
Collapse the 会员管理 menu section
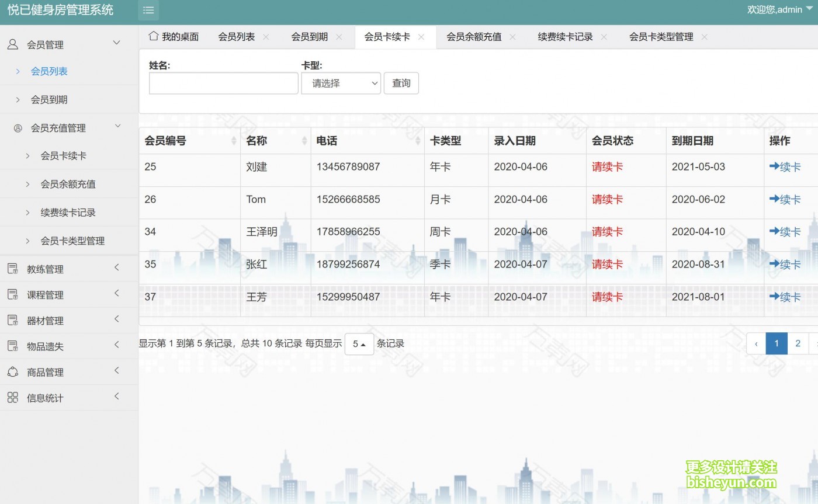click(116, 43)
